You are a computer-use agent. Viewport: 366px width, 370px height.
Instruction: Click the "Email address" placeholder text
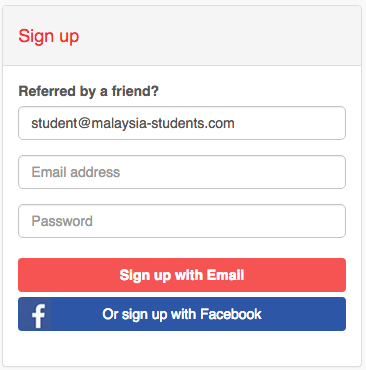tap(76, 172)
